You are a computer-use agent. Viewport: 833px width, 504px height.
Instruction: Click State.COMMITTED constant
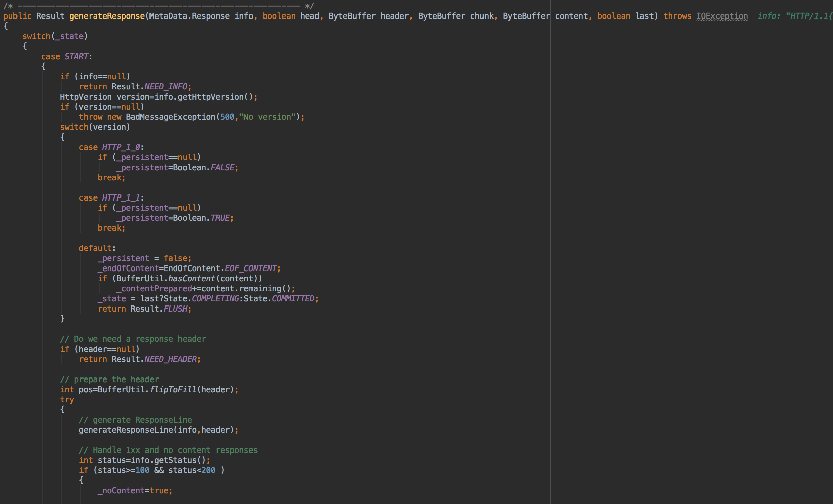point(279,299)
